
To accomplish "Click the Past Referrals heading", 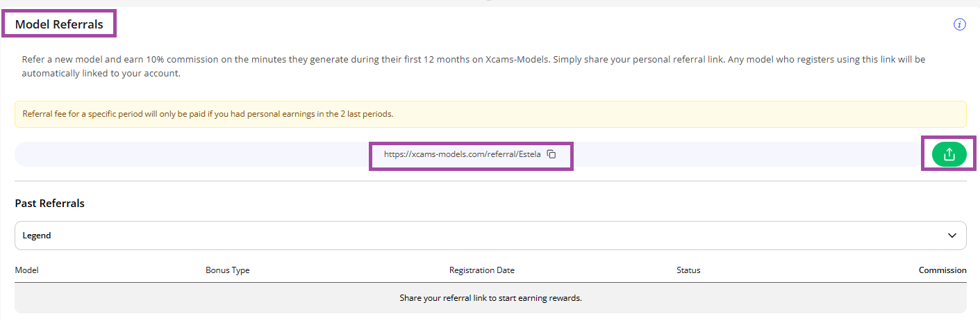I will point(50,204).
